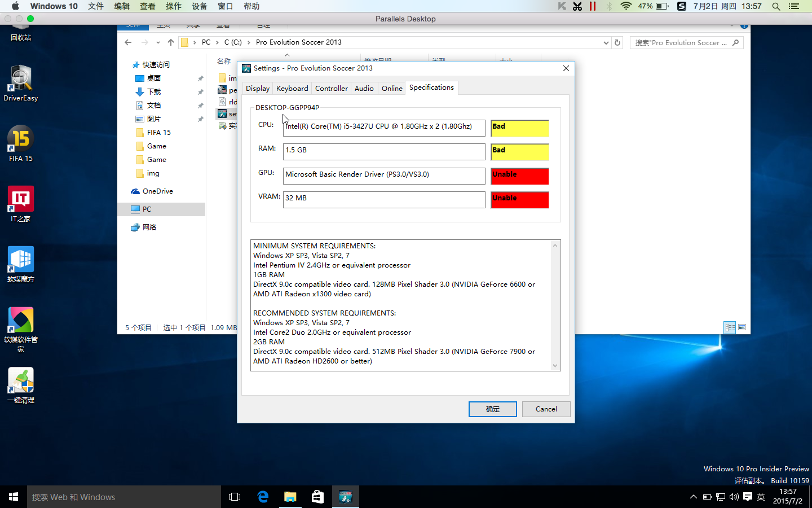Open the address bar history dropdown
This screenshot has height=508, width=812.
click(x=606, y=42)
